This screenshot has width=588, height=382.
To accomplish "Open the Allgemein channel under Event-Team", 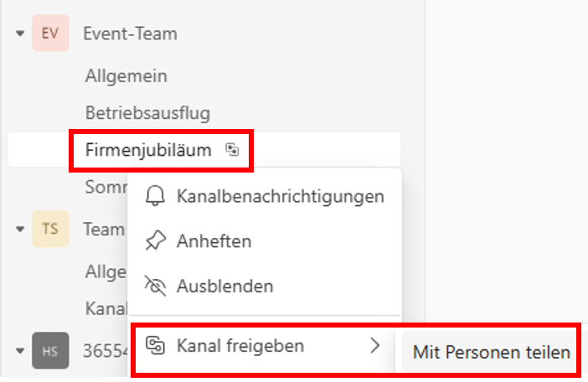I will (x=126, y=76).
